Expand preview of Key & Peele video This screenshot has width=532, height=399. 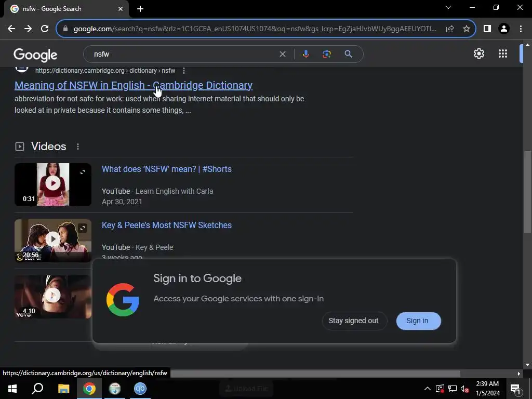(x=83, y=228)
